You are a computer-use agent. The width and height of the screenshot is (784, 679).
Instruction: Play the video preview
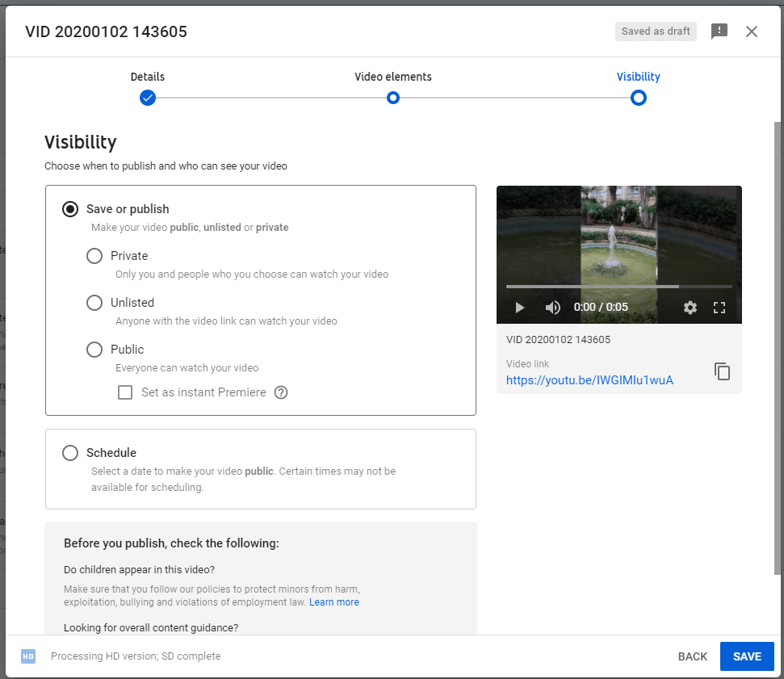pos(519,308)
